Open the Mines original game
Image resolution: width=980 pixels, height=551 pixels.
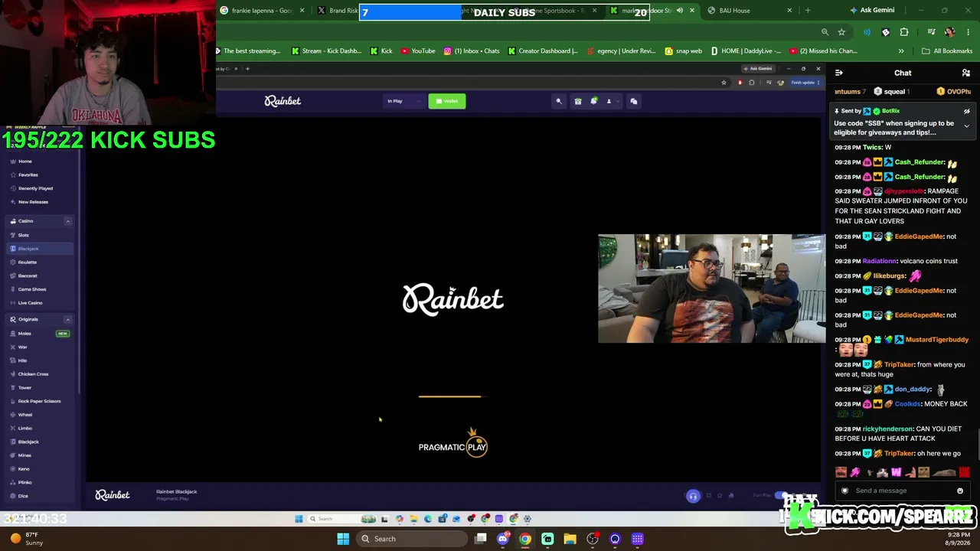(24, 455)
